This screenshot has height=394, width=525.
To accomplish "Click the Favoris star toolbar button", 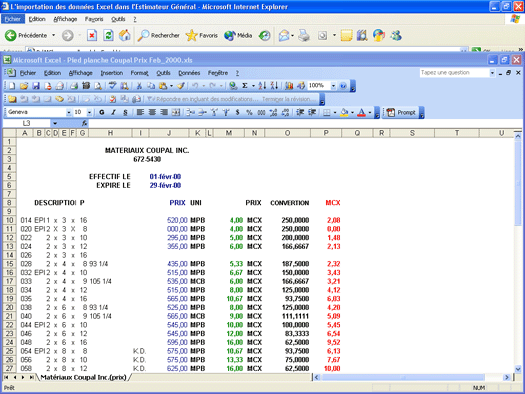I will 202,35.
